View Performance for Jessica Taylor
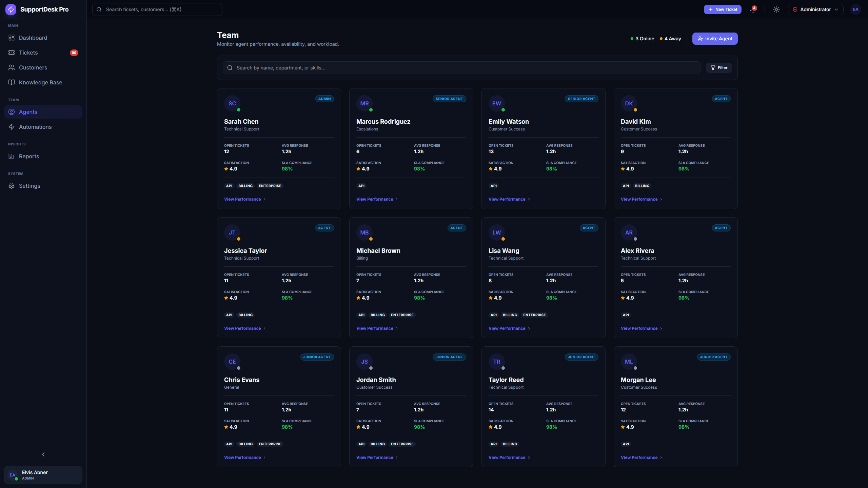 (x=245, y=328)
